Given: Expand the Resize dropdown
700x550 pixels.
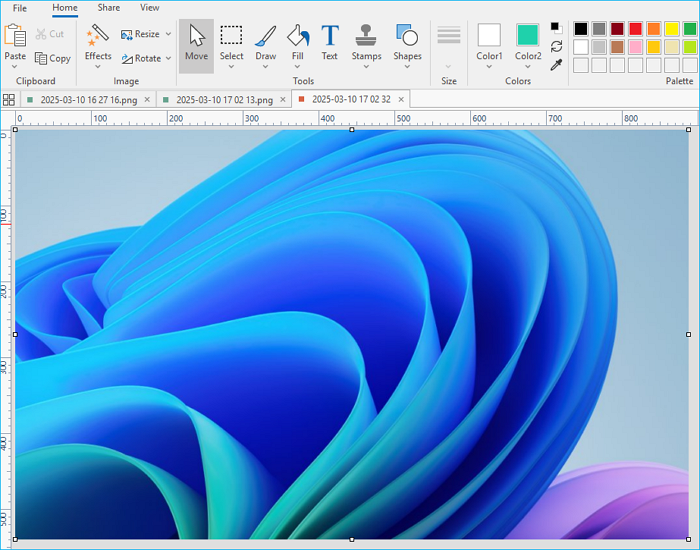Looking at the screenshot, I should (x=167, y=34).
